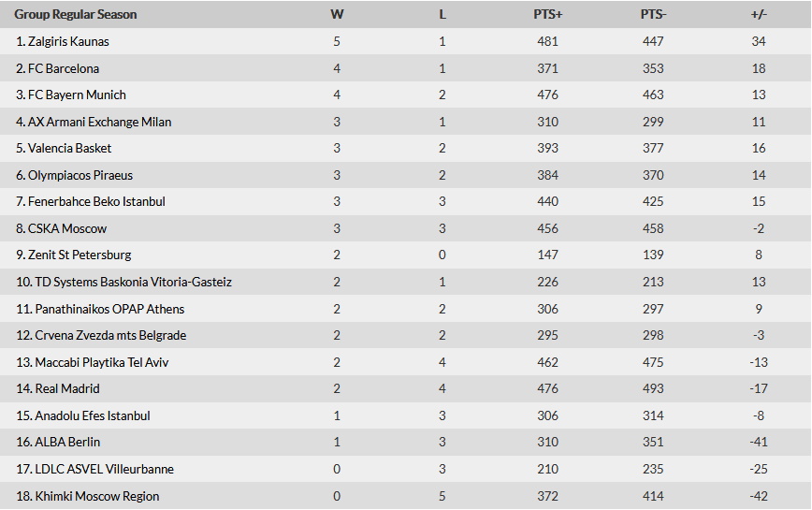Open AX Armani Exchange Milan entry
This screenshot has width=812, height=510.
(99, 122)
